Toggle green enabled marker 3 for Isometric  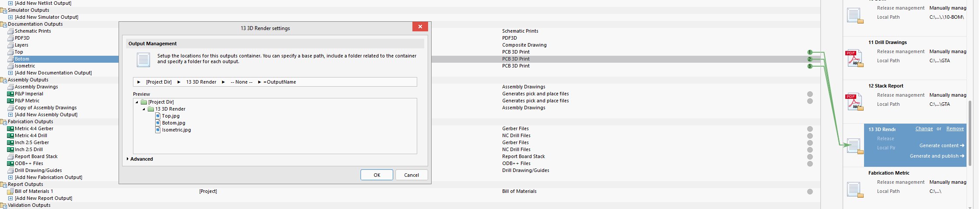point(810,66)
